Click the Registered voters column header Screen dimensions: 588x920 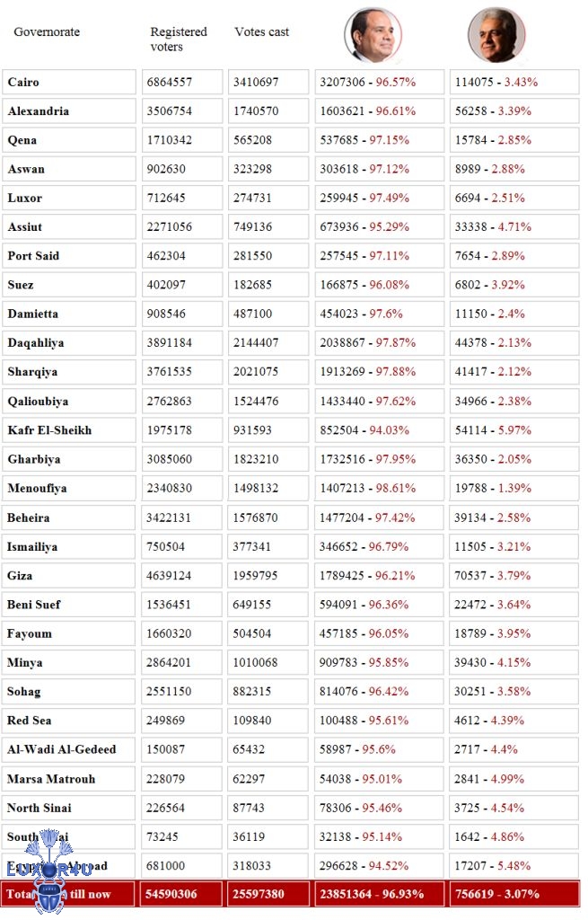(x=179, y=39)
